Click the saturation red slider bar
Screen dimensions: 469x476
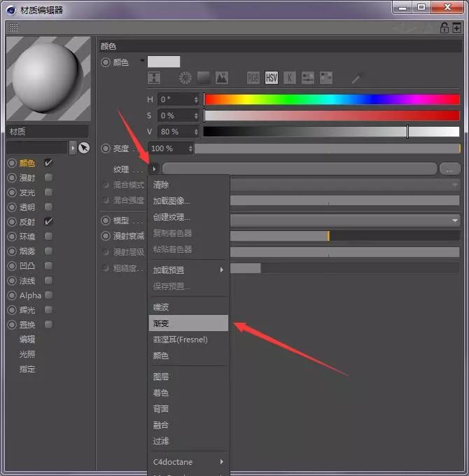tap(332, 115)
